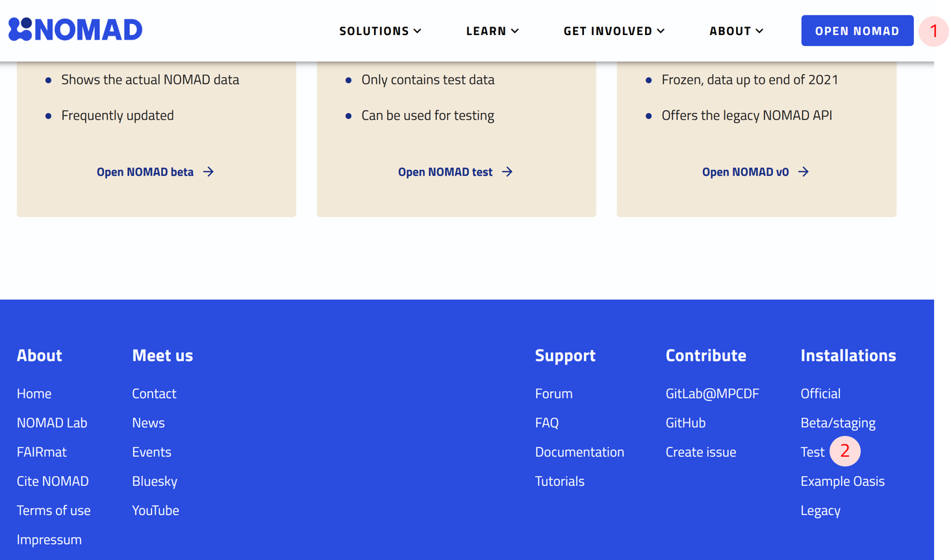The height and width of the screenshot is (560, 951).
Task: Open the About dropdown in navbar
Action: click(736, 31)
